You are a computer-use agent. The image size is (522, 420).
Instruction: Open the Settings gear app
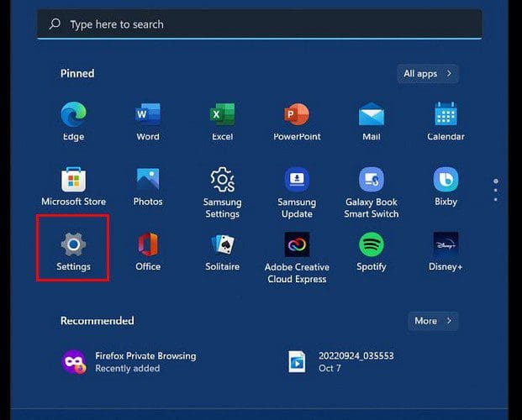tap(73, 252)
